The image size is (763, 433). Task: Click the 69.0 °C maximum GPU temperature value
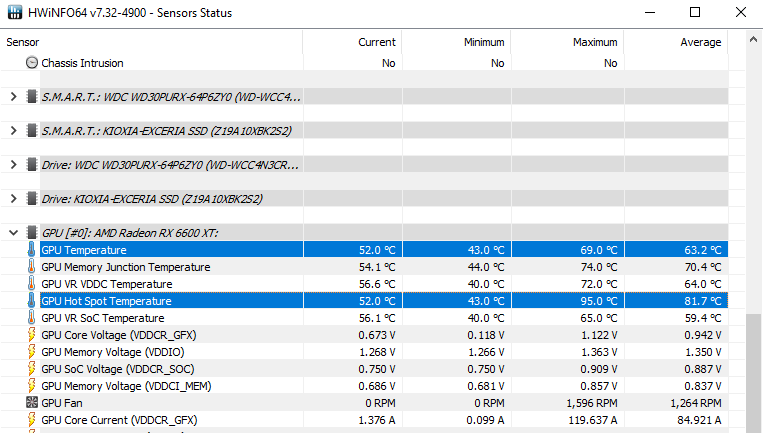coord(599,250)
